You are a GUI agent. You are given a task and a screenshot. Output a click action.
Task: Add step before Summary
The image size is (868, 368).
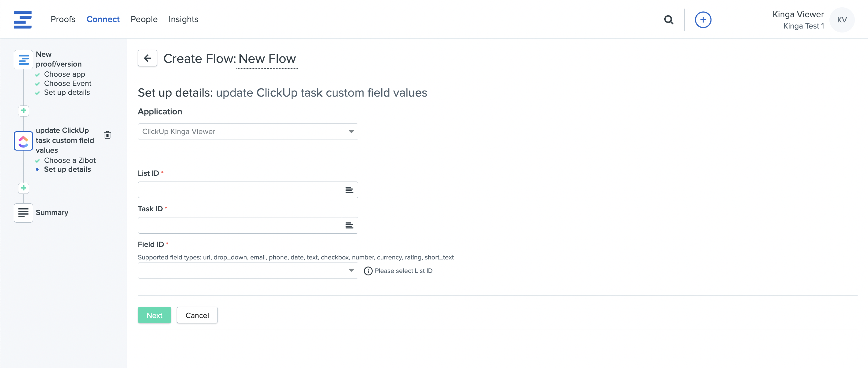[24, 188]
